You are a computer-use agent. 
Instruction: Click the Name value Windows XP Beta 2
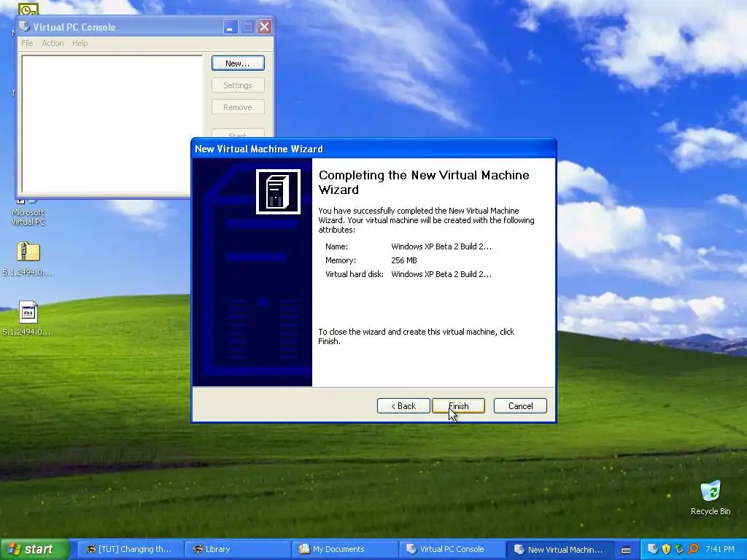click(x=441, y=246)
